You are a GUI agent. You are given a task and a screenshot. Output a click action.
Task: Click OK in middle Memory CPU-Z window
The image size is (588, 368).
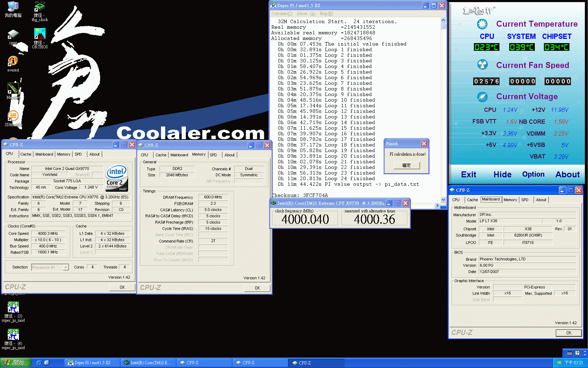pyautogui.click(x=257, y=288)
